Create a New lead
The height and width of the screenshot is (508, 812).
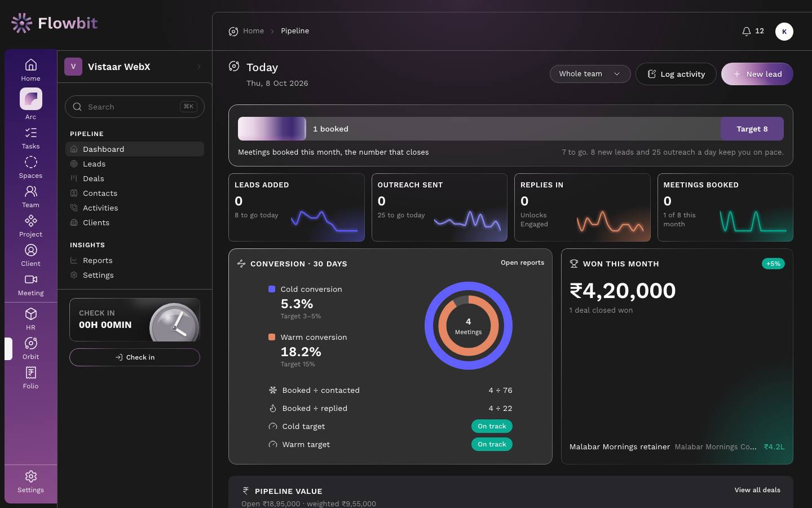[x=757, y=74]
